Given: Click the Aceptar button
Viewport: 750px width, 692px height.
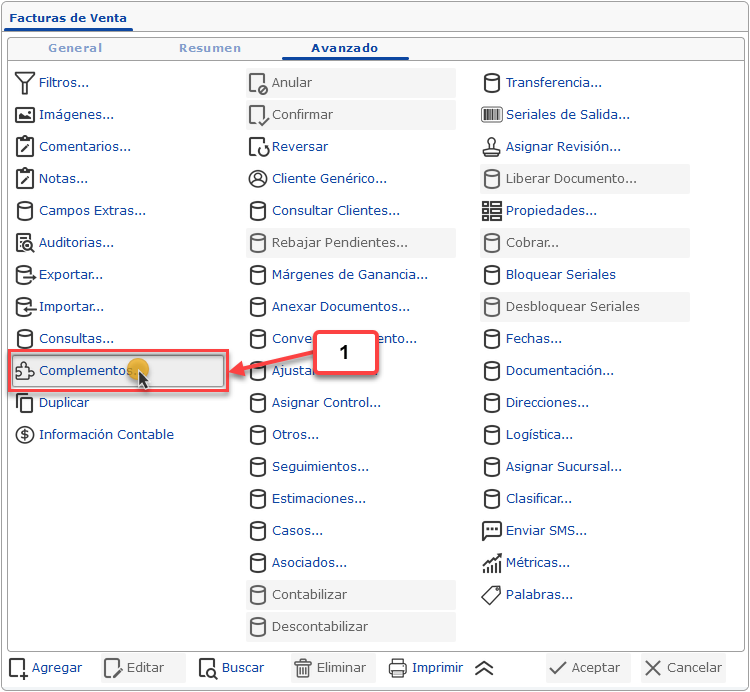Looking at the screenshot, I should tap(588, 668).
